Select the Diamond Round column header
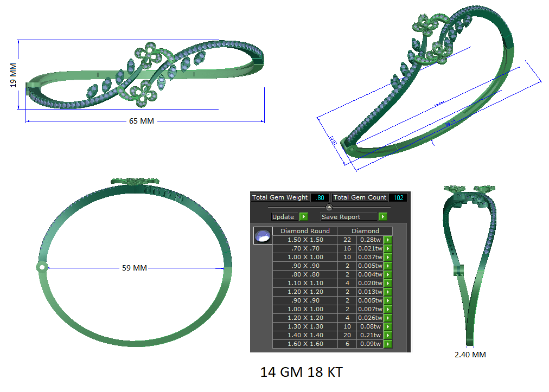The width and height of the screenshot is (549, 392). [305, 231]
